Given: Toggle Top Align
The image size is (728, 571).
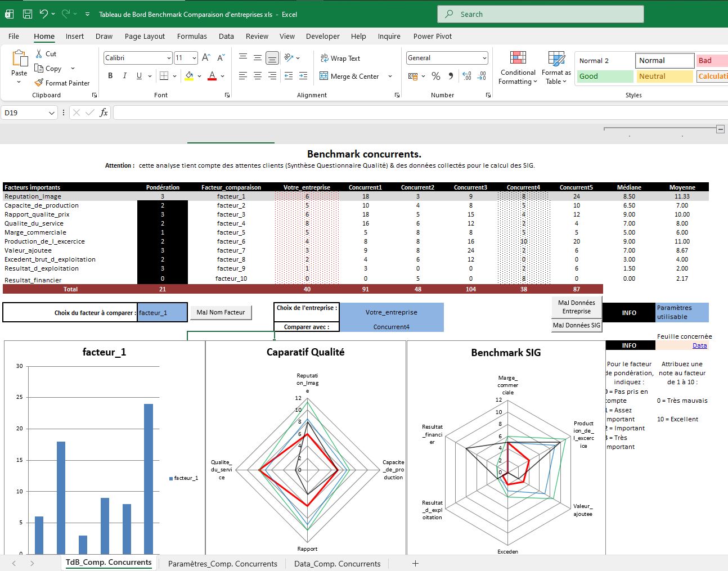Looking at the screenshot, I should 243,57.
